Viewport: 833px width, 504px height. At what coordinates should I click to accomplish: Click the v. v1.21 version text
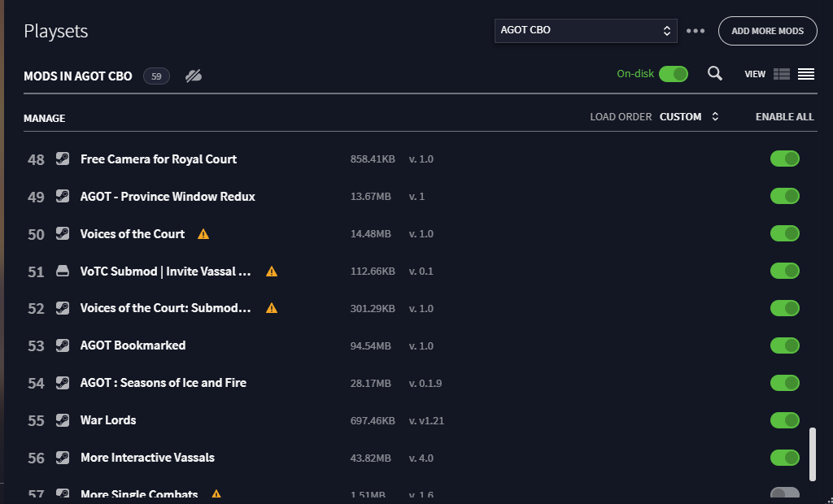426,420
